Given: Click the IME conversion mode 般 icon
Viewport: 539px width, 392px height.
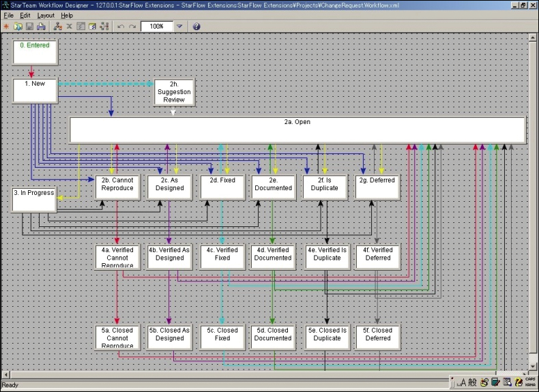Looking at the screenshot, I should click(473, 382).
